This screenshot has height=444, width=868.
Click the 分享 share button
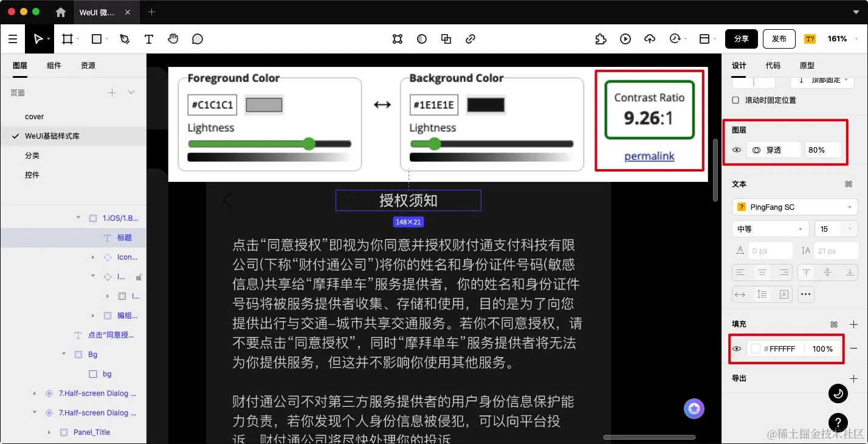(x=741, y=38)
